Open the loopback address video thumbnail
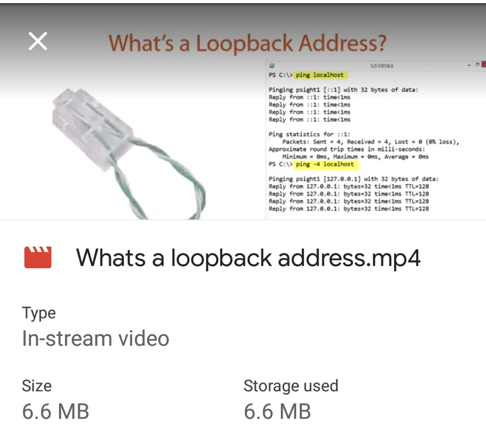Image resolution: width=486 pixels, height=448 pixels. point(243,112)
